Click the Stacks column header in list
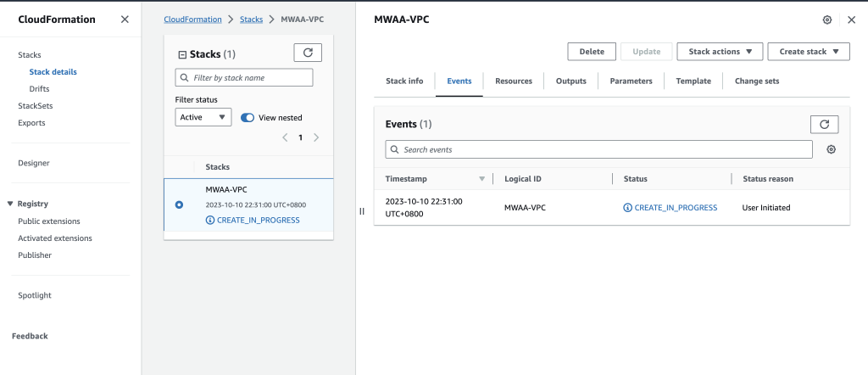Screen dimensions: 868x375 pos(218,167)
